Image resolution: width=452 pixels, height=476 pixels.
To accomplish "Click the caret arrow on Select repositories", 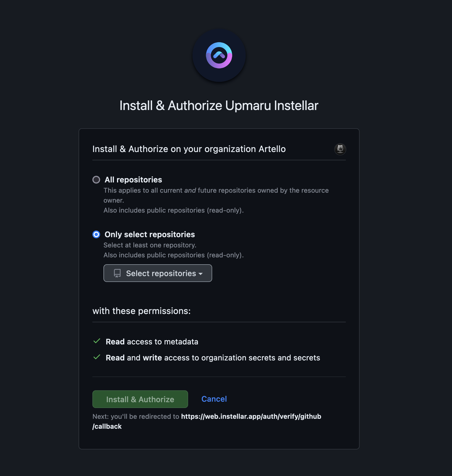I will click(x=201, y=274).
